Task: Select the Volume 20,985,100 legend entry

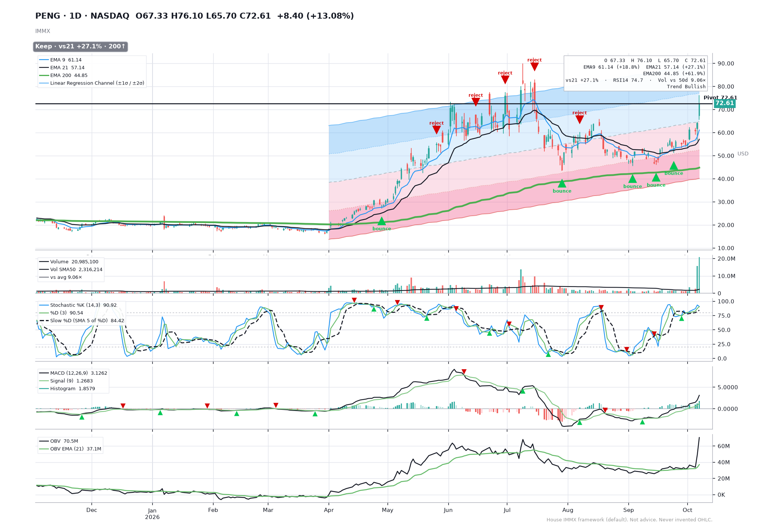Action: [x=69, y=262]
